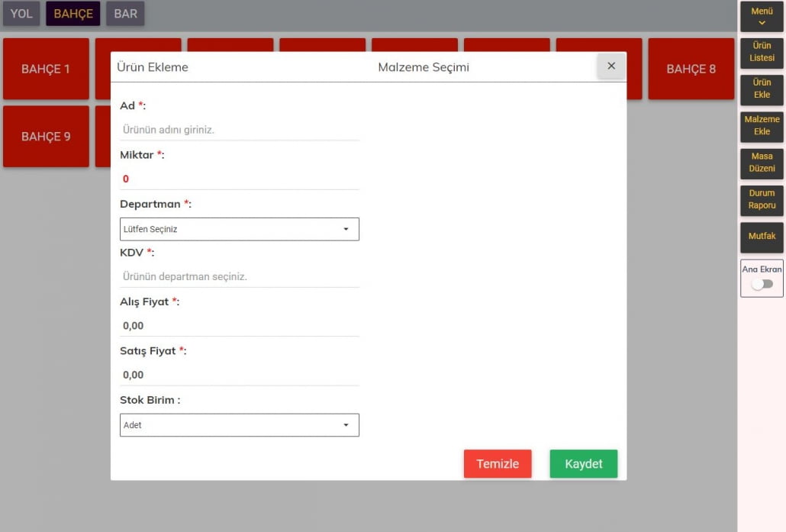Switch to the YOL tab
The image size is (786, 532).
click(21, 14)
